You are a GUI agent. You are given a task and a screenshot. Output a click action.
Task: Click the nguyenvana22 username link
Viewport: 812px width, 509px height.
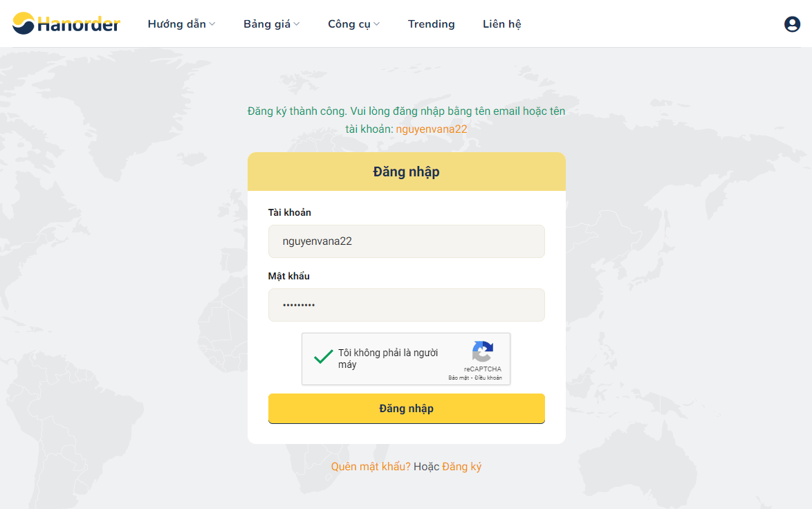(432, 129)
